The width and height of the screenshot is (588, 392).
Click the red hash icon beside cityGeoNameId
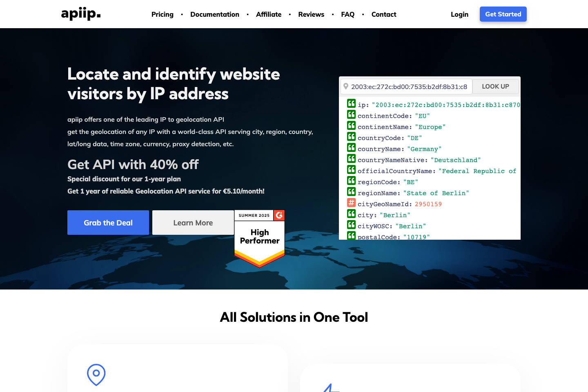(351, 203)
